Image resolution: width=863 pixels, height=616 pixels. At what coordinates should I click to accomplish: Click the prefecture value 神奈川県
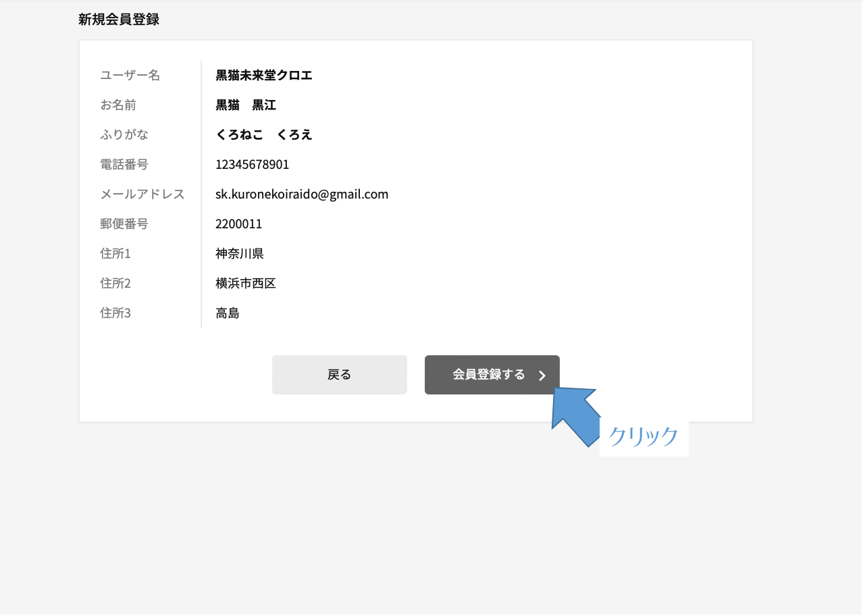239,253
